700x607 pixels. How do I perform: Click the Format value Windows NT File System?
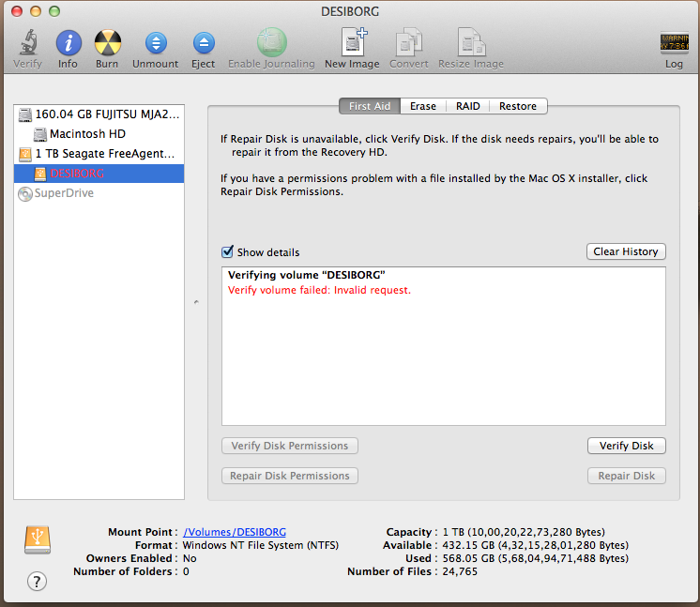pos(261,545)
